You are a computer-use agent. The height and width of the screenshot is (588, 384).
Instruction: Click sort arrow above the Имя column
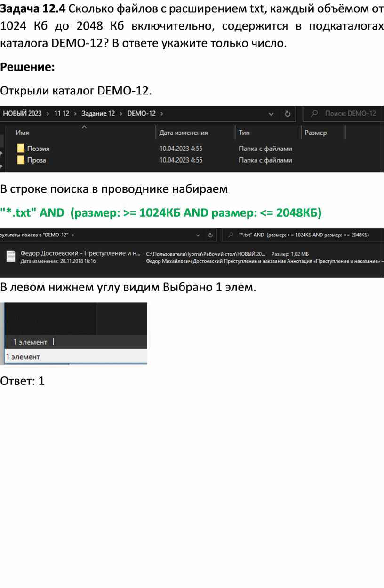pos(84,127)
